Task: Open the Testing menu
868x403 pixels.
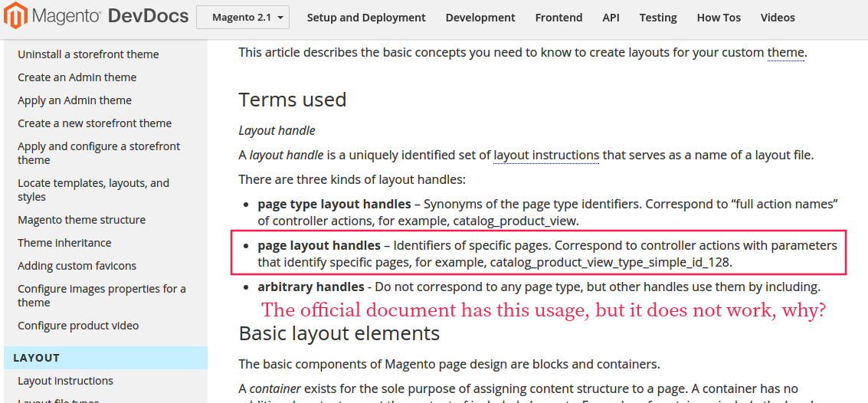Action: 657,18
